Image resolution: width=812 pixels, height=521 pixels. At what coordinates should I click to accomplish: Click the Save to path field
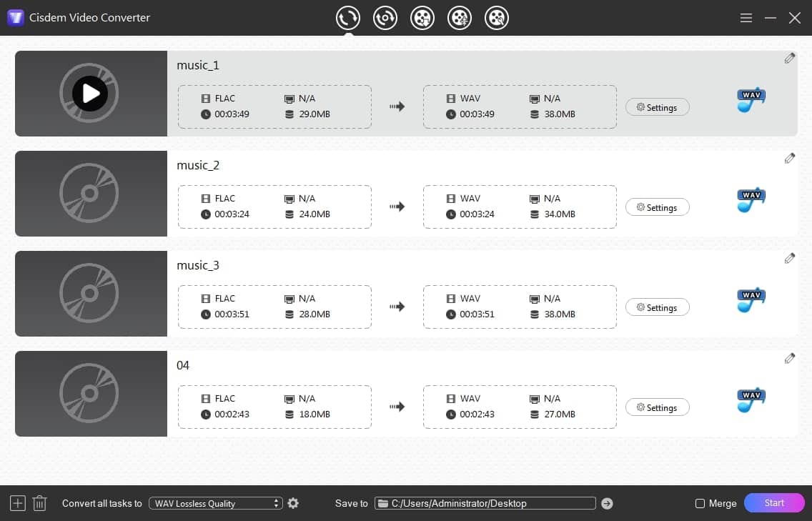485,503
